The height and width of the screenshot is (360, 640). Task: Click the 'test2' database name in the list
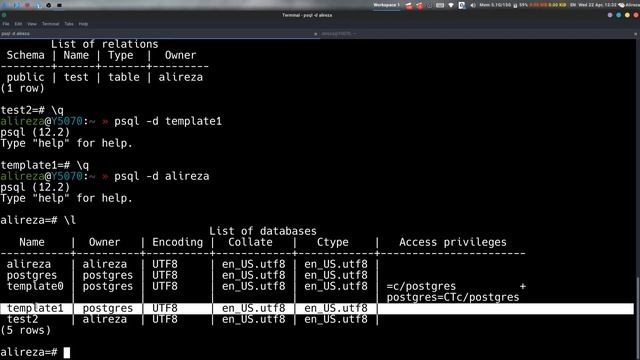[22, 319]
